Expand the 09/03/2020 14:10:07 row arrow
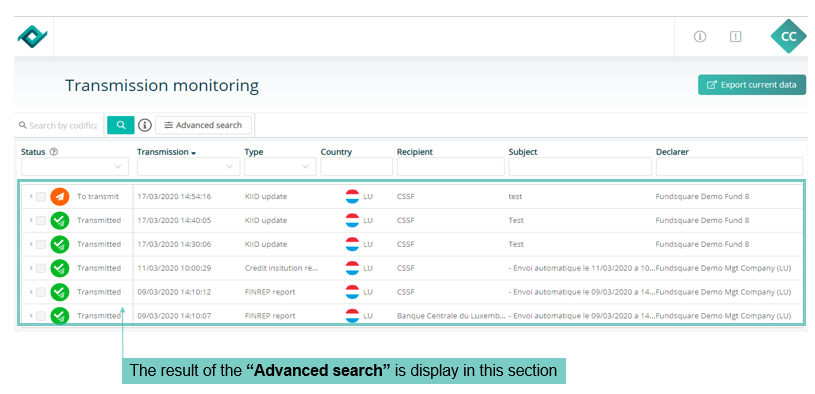The image size is (815, 394). 31,316
